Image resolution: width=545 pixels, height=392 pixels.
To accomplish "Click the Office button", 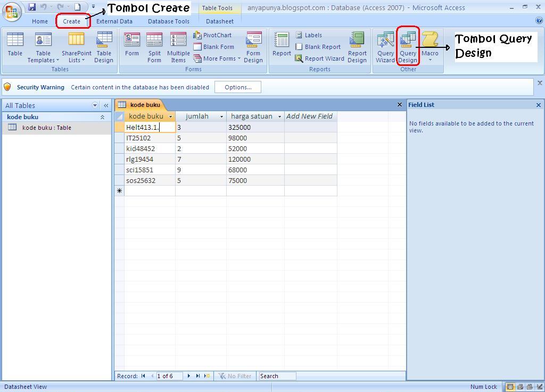I will point(12,12).
